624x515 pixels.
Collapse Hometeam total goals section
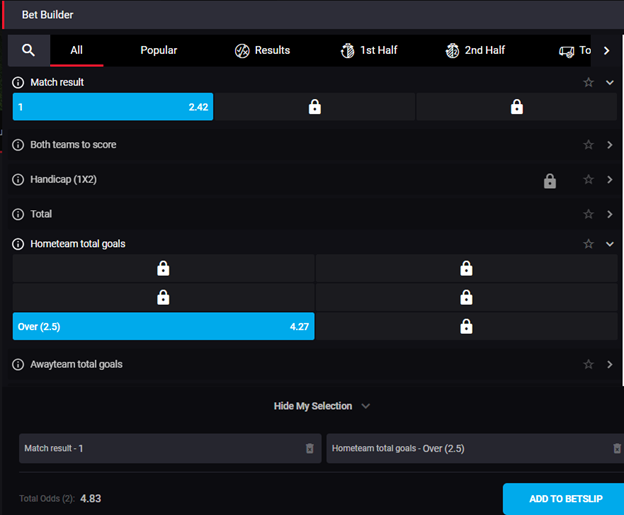point(610,244)
